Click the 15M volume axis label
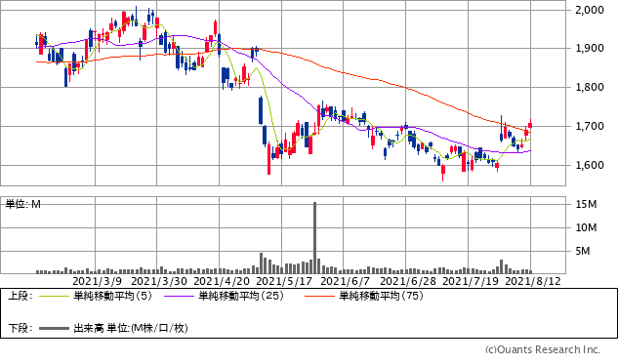Image resolution: width=618 pixels, height=364 pixels. [x=586, y=204]
